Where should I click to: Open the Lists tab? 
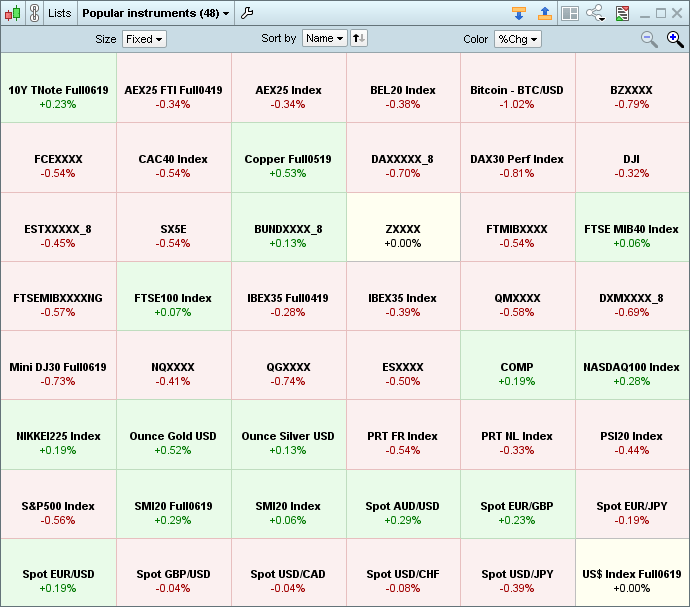click(x=60, y=13)
